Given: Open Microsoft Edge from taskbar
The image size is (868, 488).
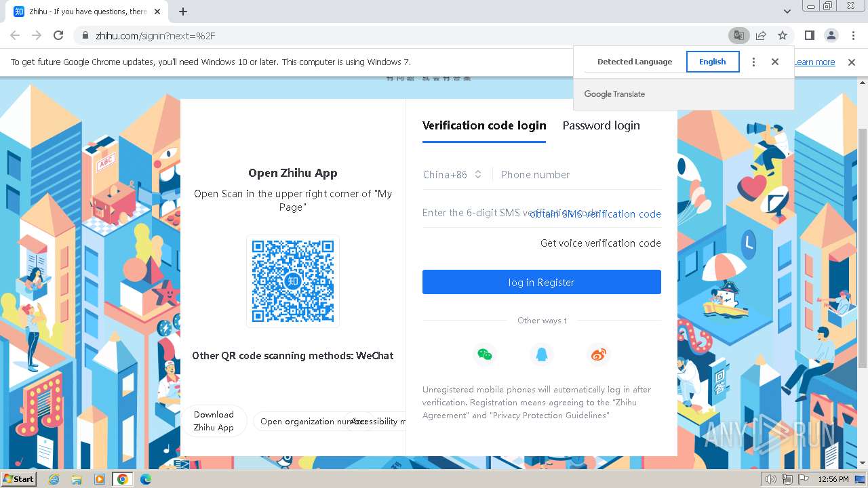Looking at the screenshot, I should pyautogui.click(x=145, y=479).
